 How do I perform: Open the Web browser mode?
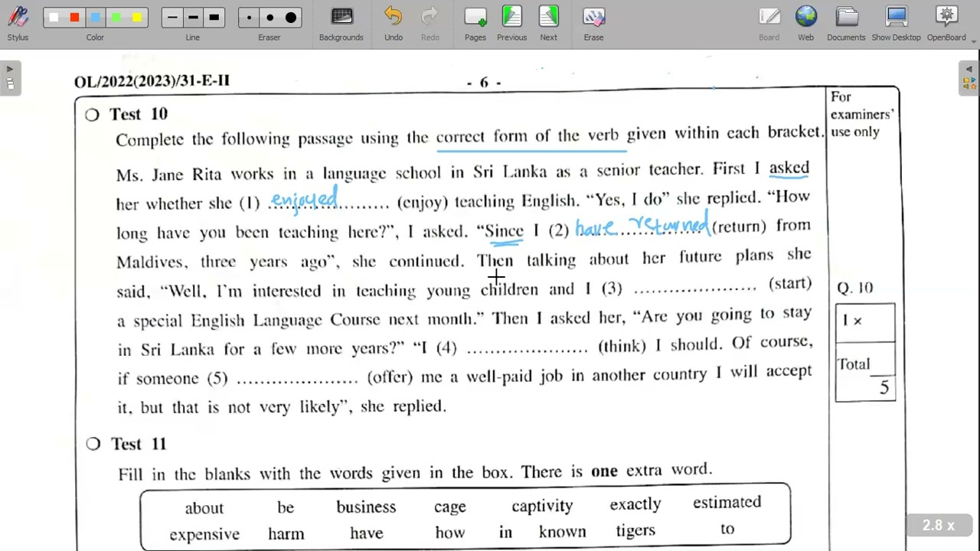[x=806, y=24]
